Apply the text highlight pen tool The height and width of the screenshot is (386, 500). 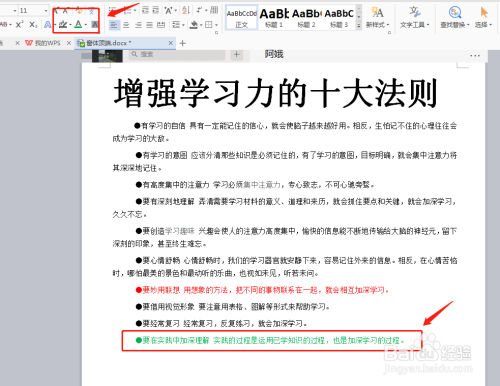click(x=63, y=24)
